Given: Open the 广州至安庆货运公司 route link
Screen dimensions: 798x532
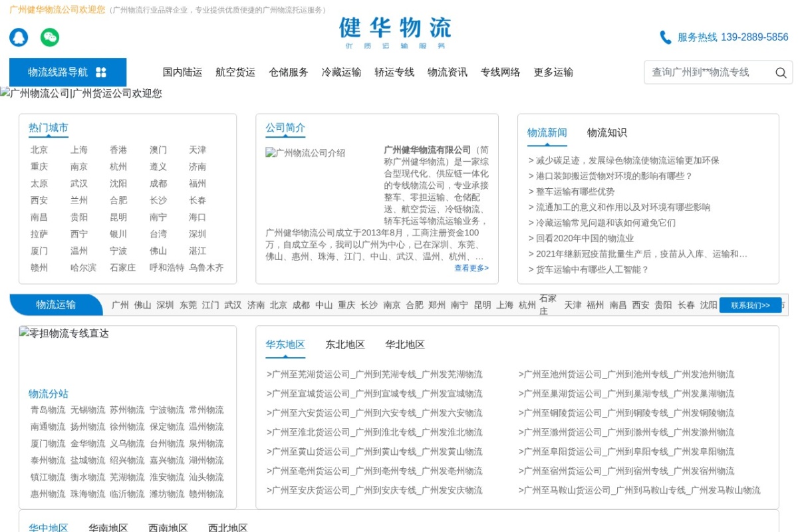Looking at the screenshot, I should pyautogui.click(x=374, y=490).
